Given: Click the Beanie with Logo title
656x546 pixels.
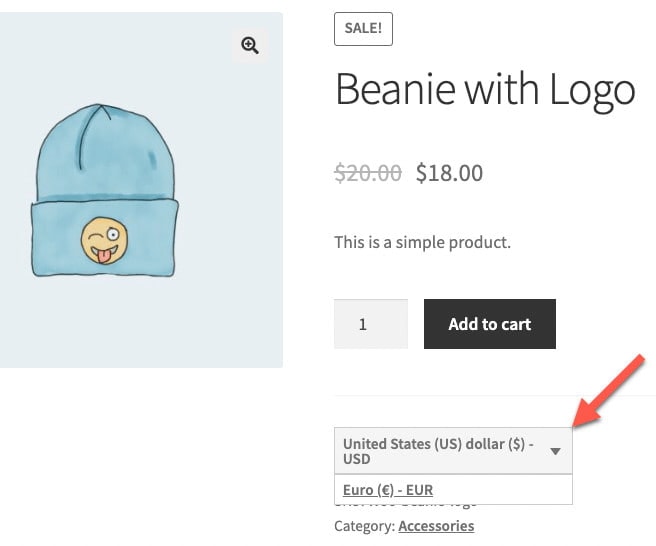Looking at the screenshot, I should [x=485, y=90].
